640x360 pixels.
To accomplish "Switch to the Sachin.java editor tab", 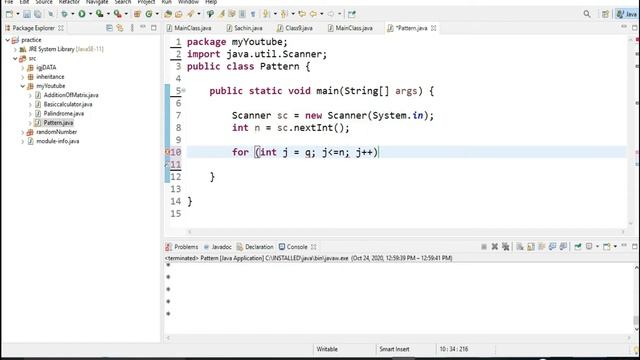I will pos(244,28).
